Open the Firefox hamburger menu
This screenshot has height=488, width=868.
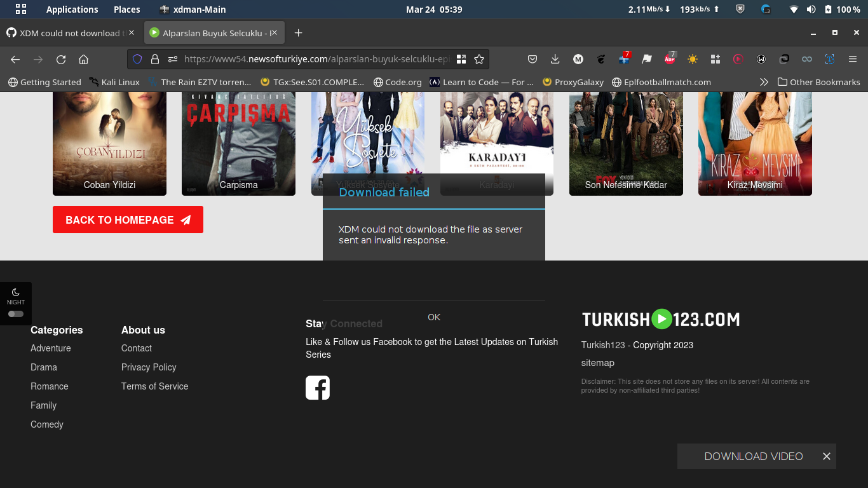click(853, 59)
